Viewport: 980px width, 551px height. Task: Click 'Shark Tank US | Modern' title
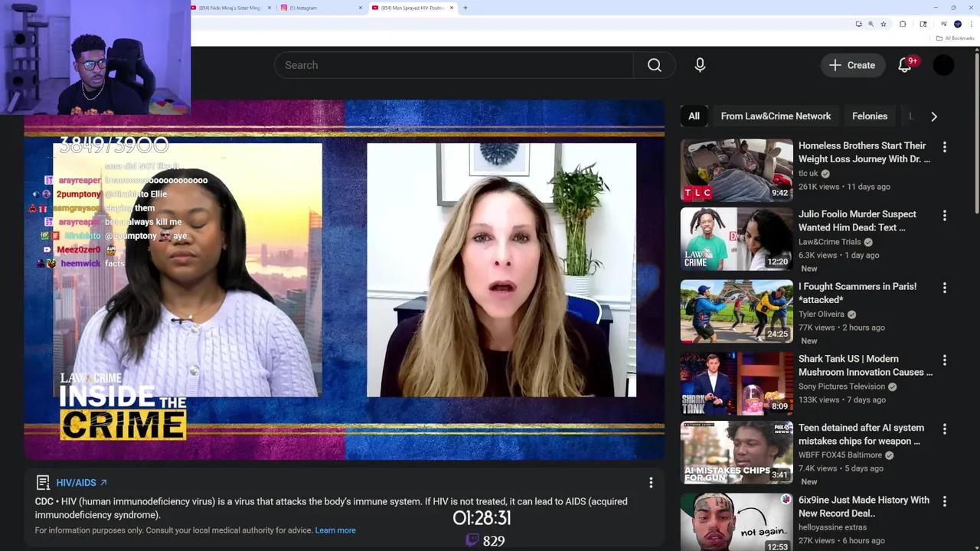[865, 365]
